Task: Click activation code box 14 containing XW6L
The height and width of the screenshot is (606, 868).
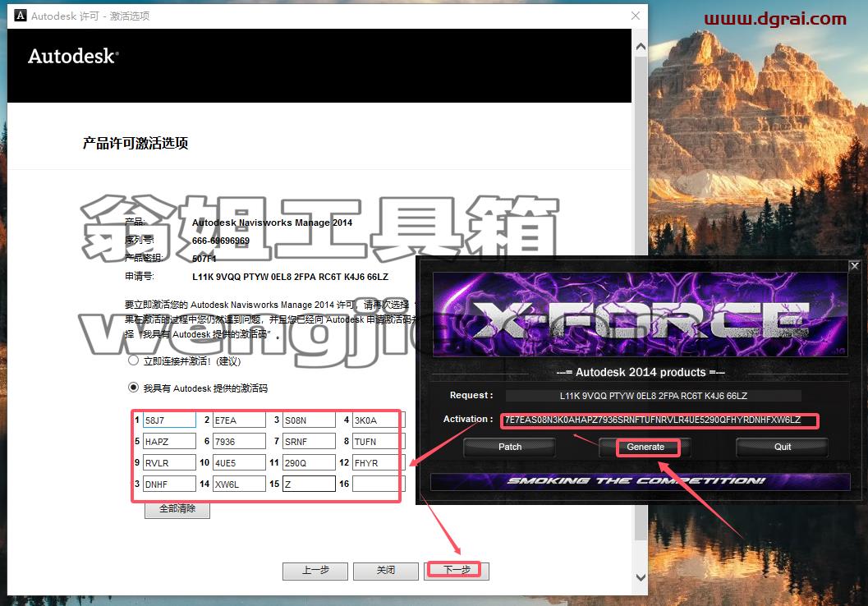Action: pos(239,484)
